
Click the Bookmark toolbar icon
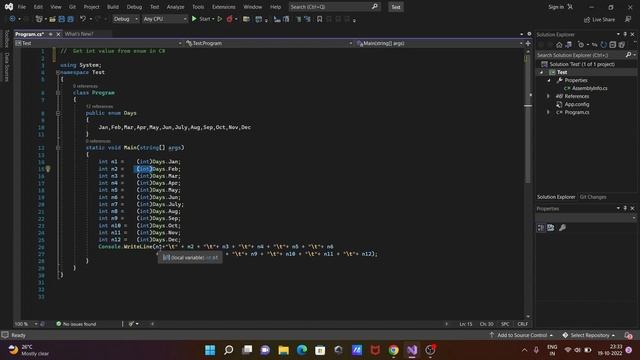point(320,19)
